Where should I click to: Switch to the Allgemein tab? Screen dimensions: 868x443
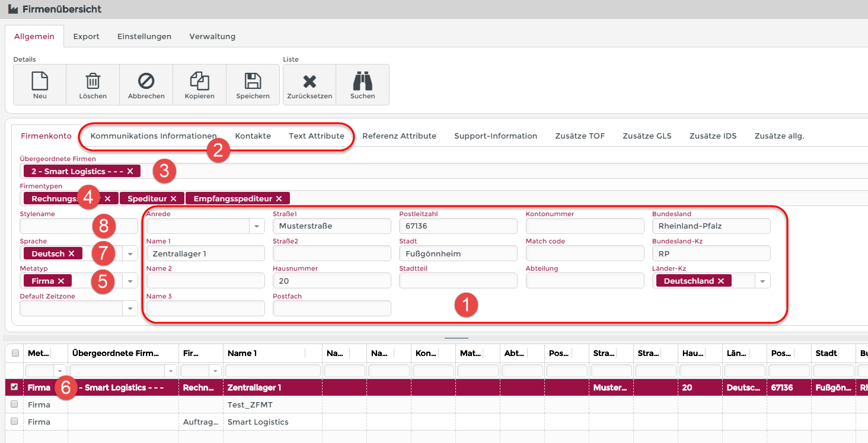click(34, 37)
